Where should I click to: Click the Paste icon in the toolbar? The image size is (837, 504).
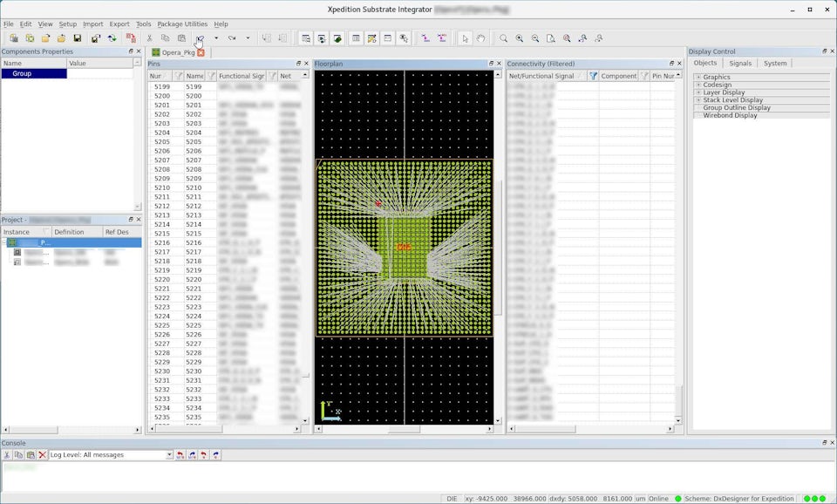click(x=182, y=38)
